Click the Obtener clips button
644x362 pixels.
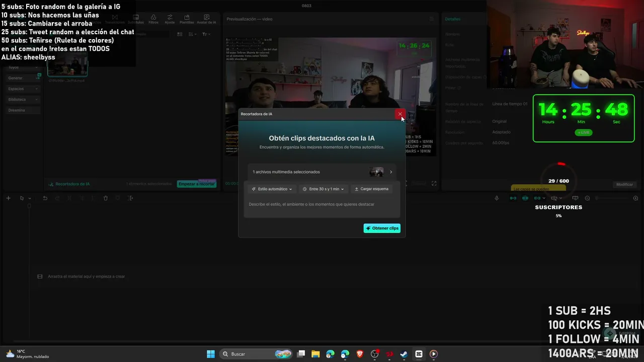coord(382,228)
